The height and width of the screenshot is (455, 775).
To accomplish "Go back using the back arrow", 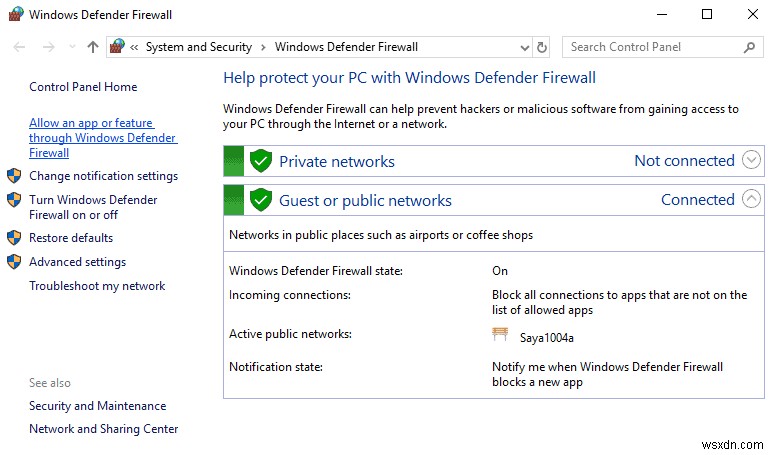I will (19, 47).
